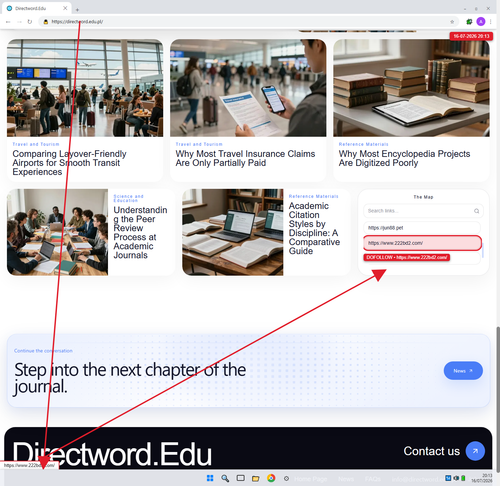
Task: Open the https://jun88.pet link
Action: point(422,228)
